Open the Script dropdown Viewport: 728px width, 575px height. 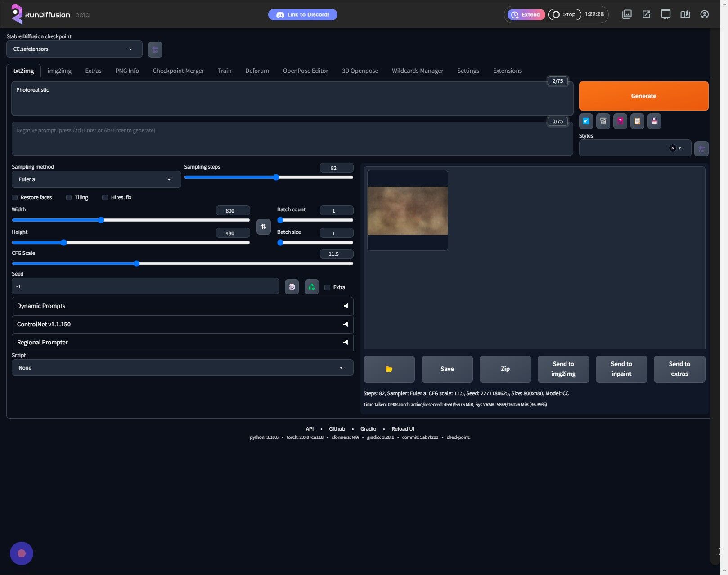(x=182, y=368)
